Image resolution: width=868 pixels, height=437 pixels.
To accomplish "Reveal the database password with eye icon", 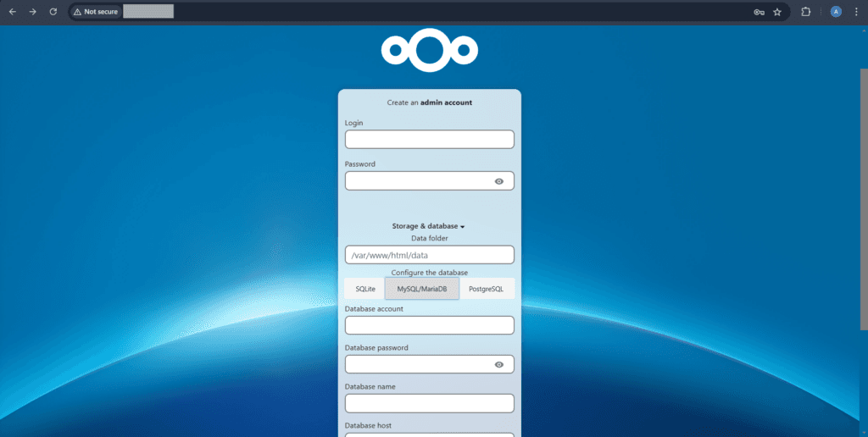I will [x=499, y=364].
